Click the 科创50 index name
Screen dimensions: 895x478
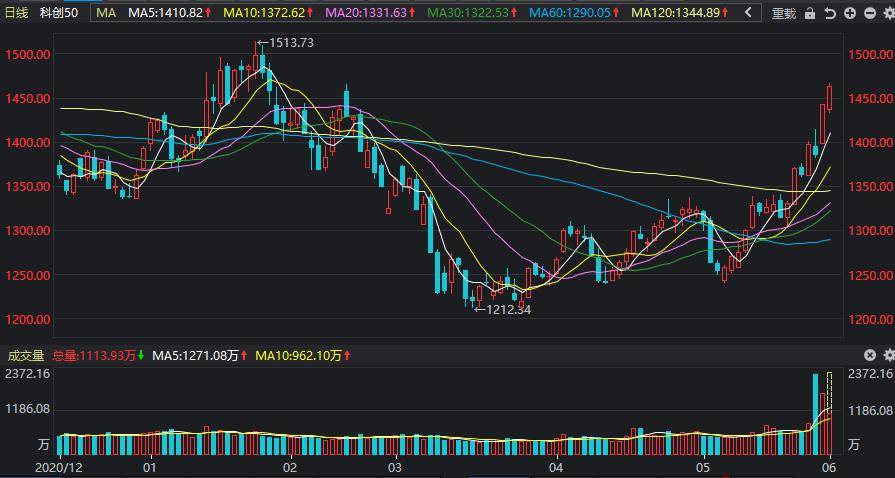(59, 13)
